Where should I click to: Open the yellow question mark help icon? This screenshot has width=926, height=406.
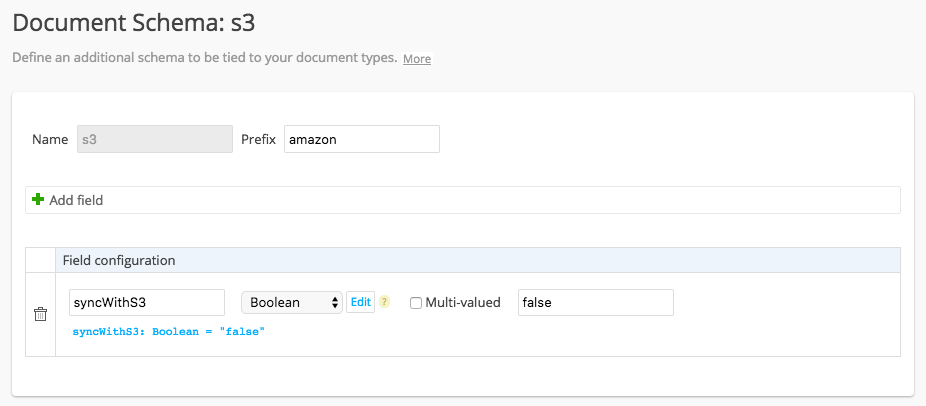pos(385,303)
